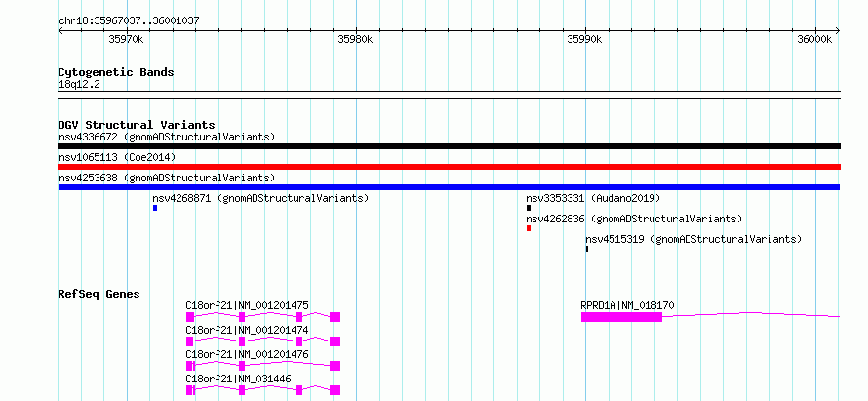Click the 35990k ruler position
Screen dimensions: 868x401
point(584,39)
